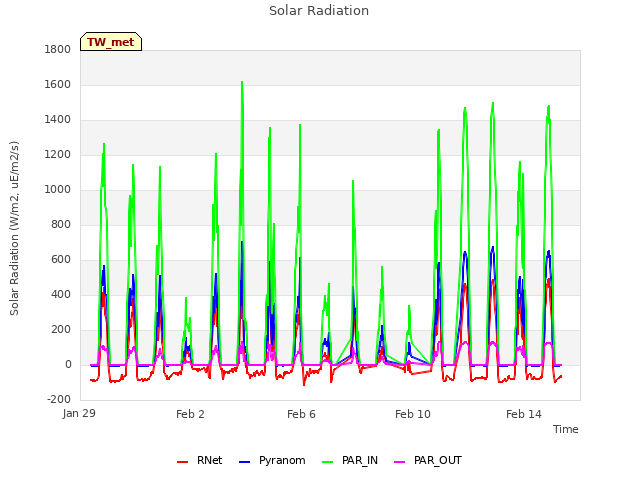The height and width of the screenshot is (480, 640).
Task: Click the red RNet legend swatch
Action: [x=182, y=462]
